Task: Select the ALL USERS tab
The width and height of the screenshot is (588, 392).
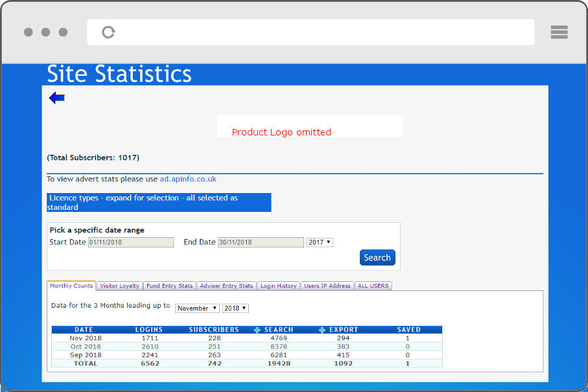Action: [373, 286]
